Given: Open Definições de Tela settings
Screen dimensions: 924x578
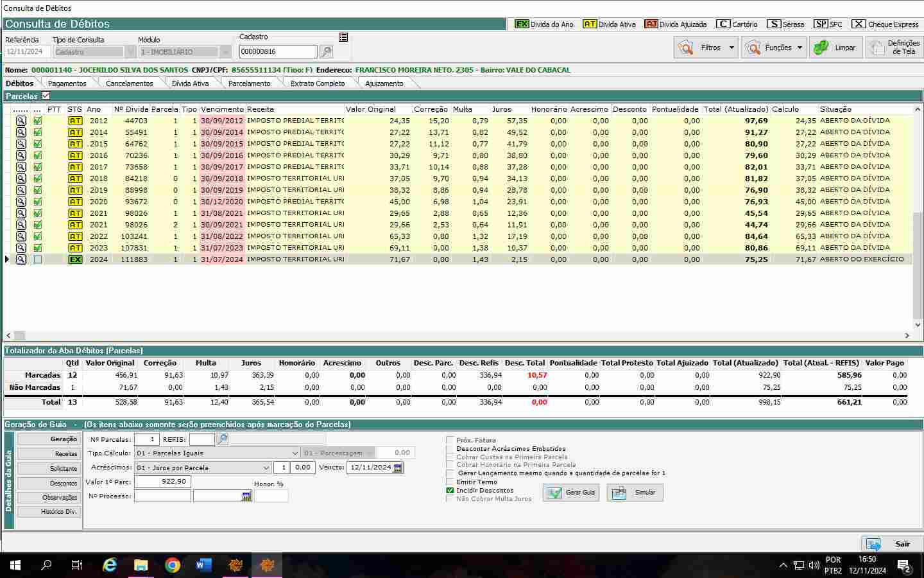Looking at the screenshot, I should point(894,48).
